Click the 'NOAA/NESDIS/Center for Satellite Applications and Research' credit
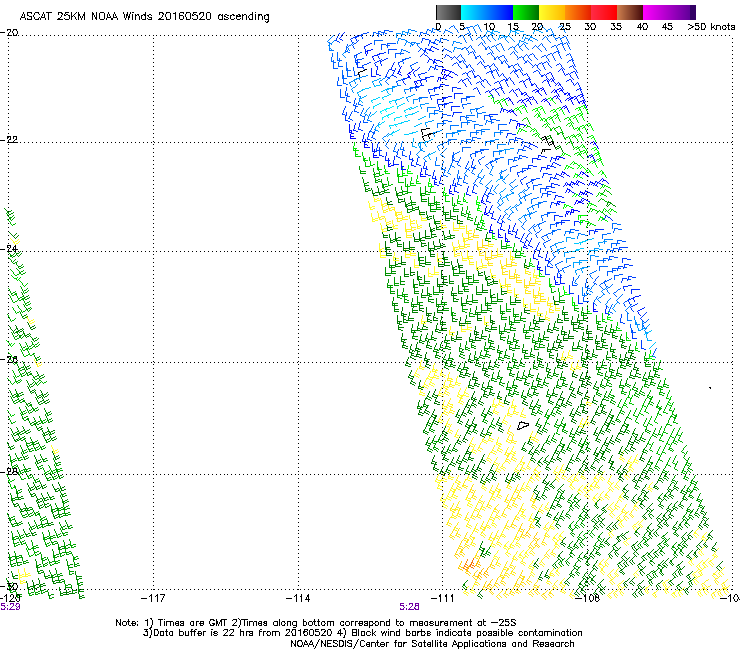The image size is (740, 650). pyautogui.click(x=432, y=644)
